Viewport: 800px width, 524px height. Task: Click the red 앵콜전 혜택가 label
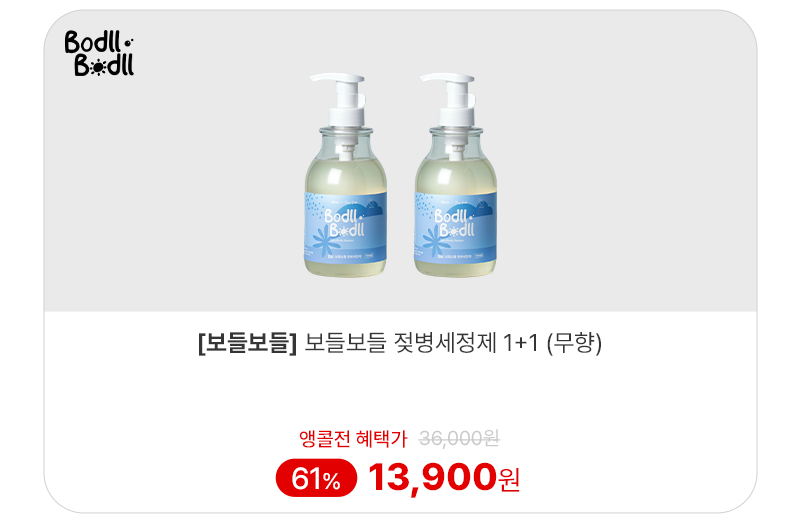pos(353,438)
